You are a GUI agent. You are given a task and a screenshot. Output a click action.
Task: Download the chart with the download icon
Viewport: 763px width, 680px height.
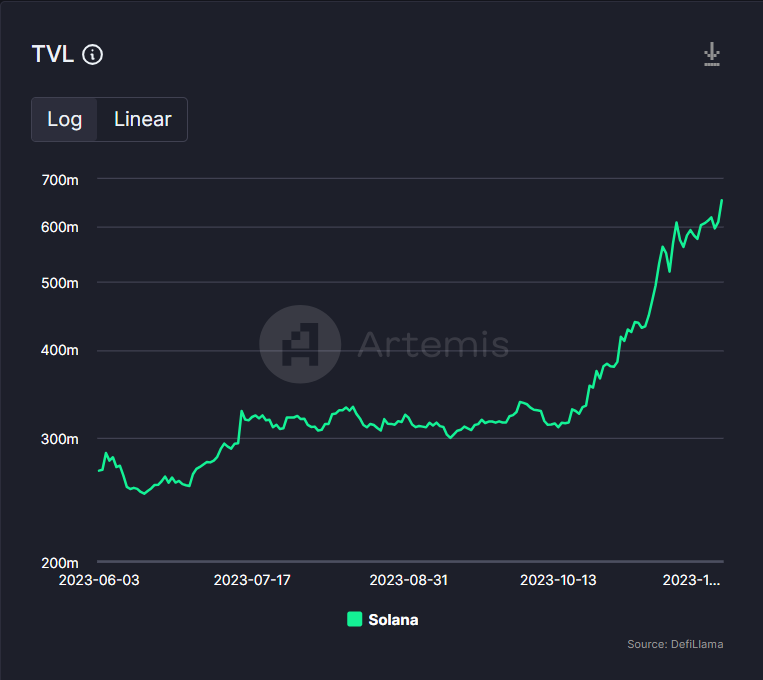711,54
